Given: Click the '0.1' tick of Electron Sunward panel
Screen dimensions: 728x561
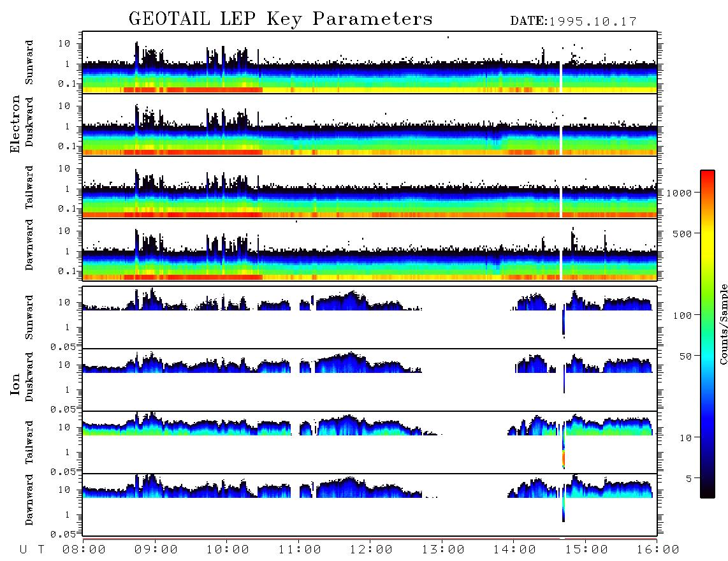Looking at the screenshot, I should click(x=67, y=84).
